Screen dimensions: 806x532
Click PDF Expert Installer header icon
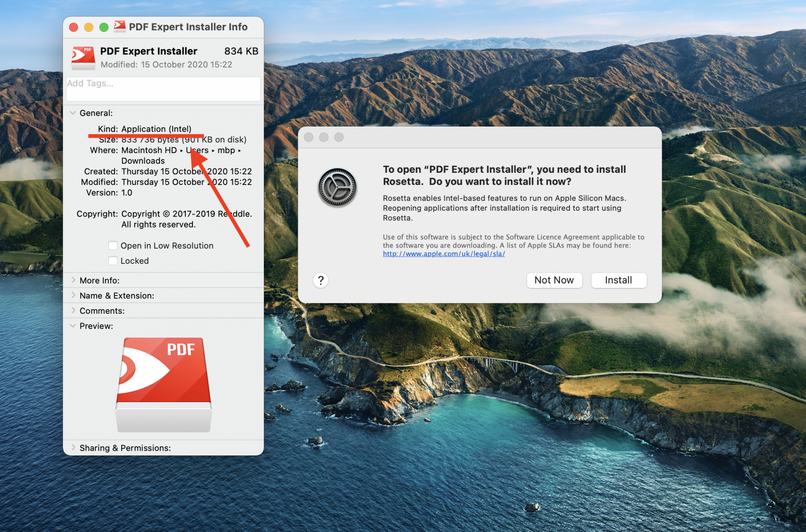[83, 57]
